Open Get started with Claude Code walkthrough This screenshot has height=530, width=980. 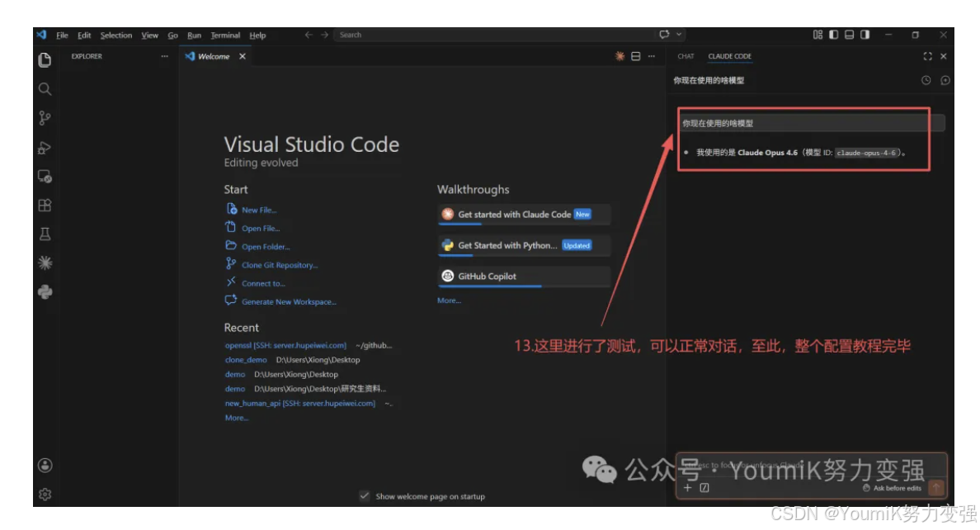point(524,214)
